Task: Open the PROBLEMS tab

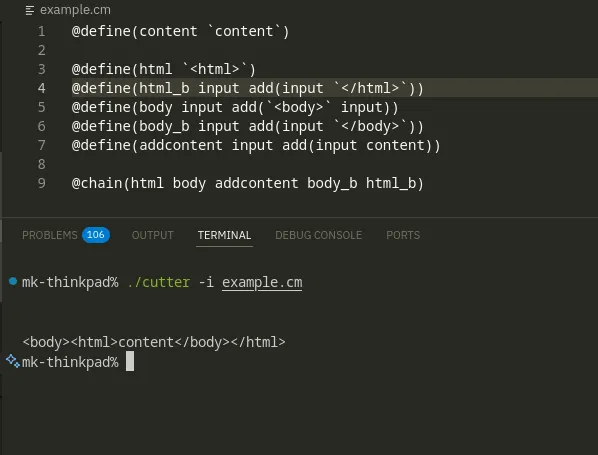Action: click(50, 235)
